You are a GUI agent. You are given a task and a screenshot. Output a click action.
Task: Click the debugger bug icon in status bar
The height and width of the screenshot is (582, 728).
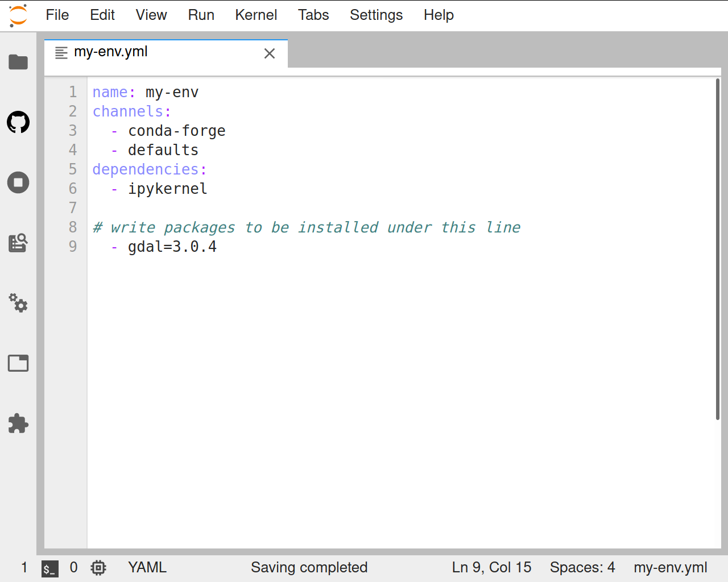pos(98,567)
